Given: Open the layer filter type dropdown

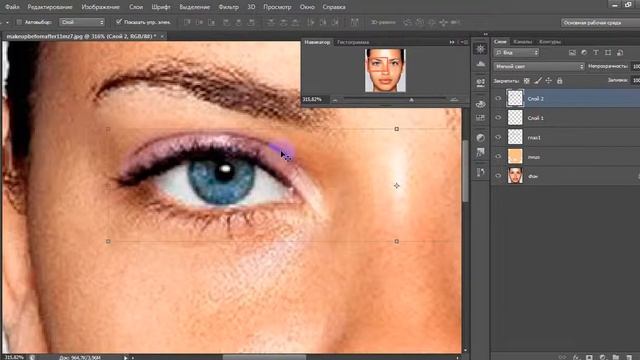Looking at the screenshot, I should point(516,53).
